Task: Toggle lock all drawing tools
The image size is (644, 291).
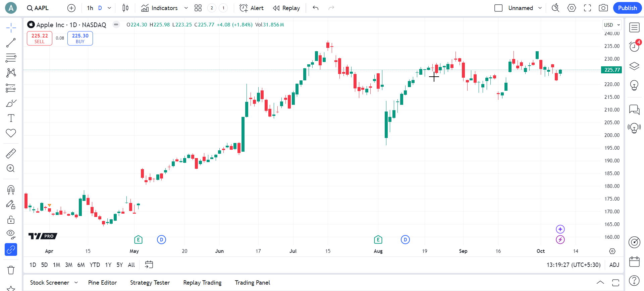Action: pyautogui.click(x=11, y=220)
